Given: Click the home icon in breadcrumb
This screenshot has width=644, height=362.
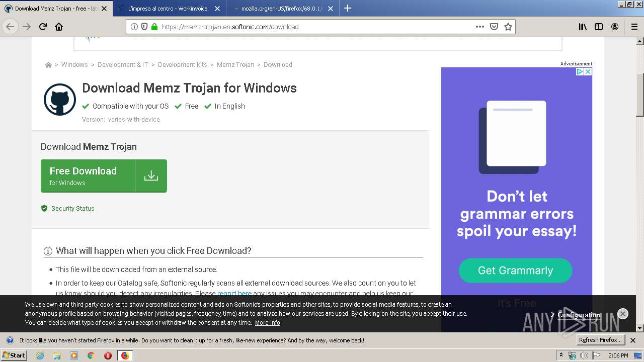Looking at the screenshot, I should point(48,65).
